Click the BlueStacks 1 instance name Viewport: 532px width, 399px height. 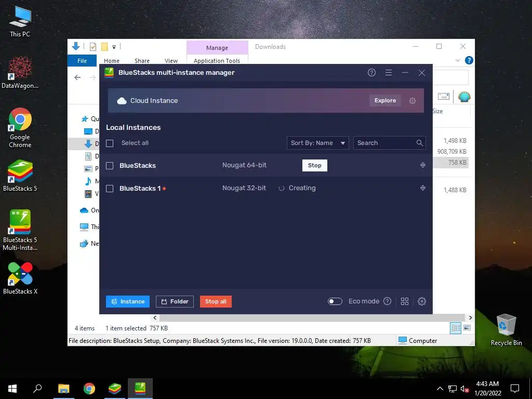point(140,188)
